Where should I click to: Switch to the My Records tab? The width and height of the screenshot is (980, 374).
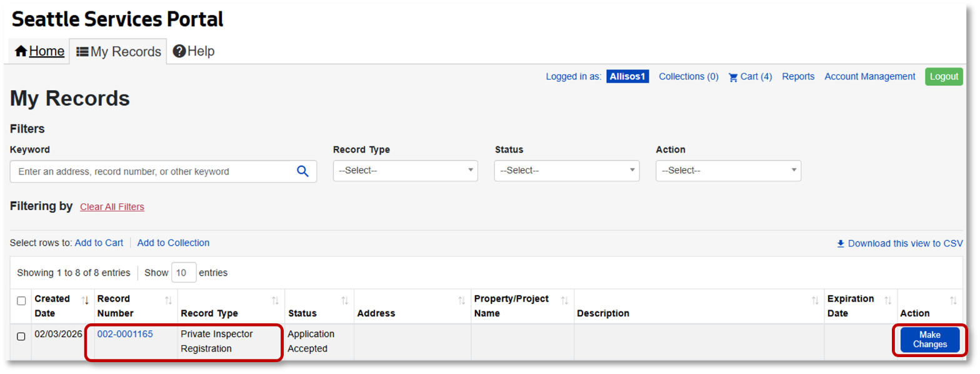pyautogui.click(x=118, y=51)
